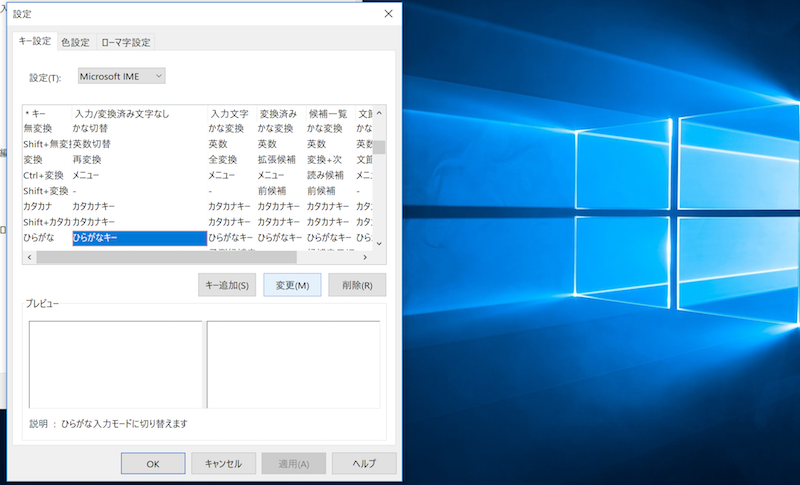Select the highlighted ひらがなキー cell
This screenshot has width=800, height=485.
tap(138, 238)
